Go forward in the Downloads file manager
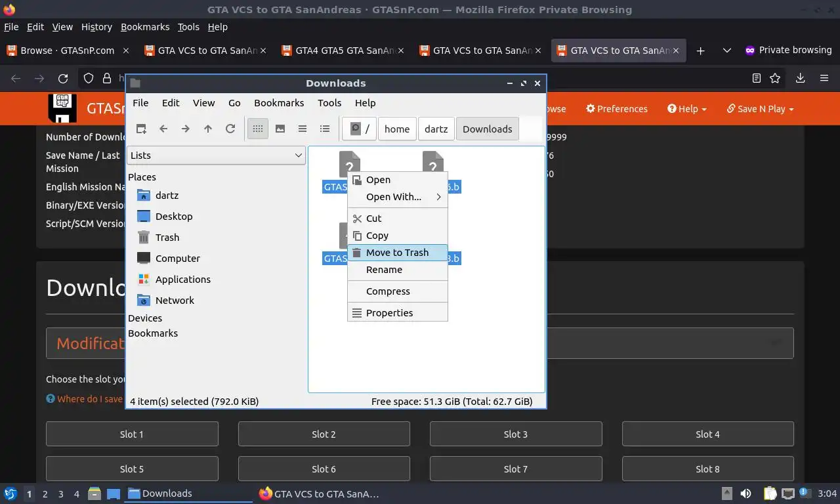Screen dimensions: 840x504 tap(186, 129)
